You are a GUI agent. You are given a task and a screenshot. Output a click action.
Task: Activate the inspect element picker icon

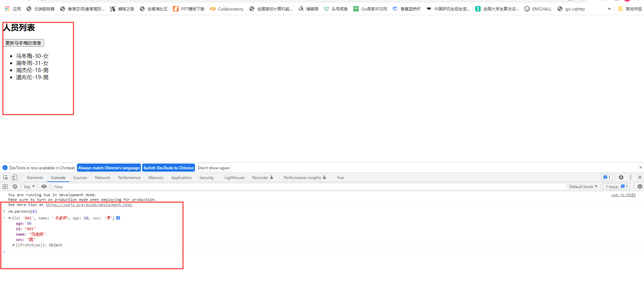(x=6, y=177)
